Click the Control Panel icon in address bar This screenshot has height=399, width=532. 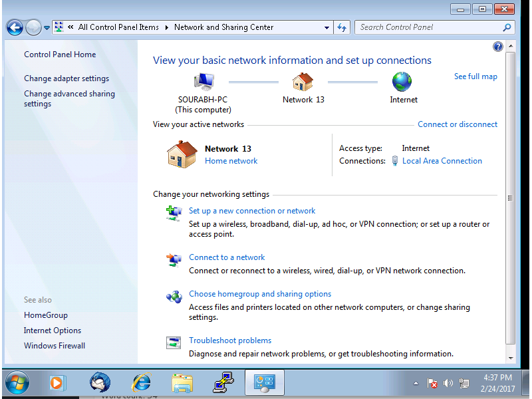(x=59, y=27)
